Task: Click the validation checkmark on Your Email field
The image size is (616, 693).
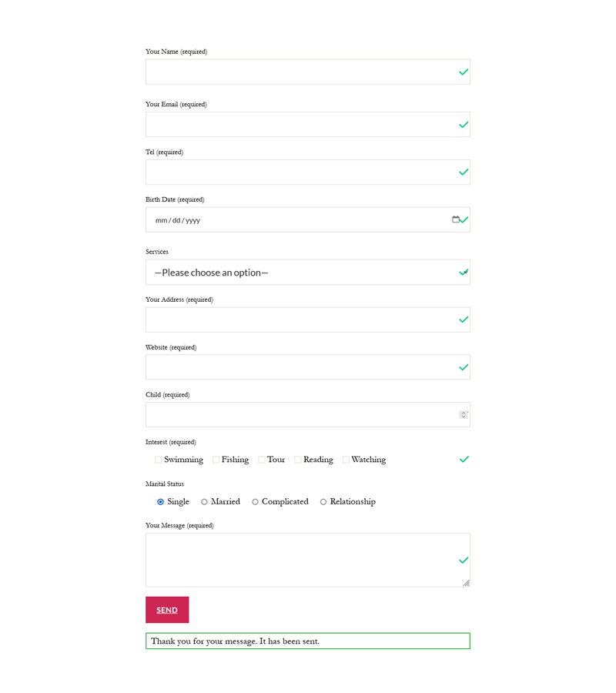Action: coord(464,124)
